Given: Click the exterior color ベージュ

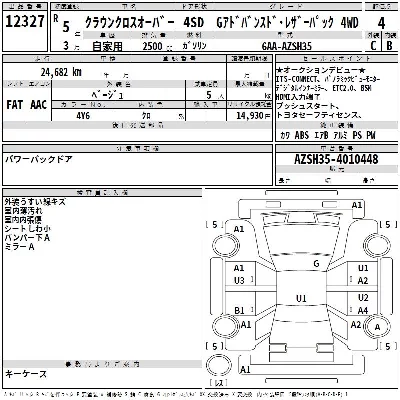Looking at the screenshot, I should click(107, 95).
